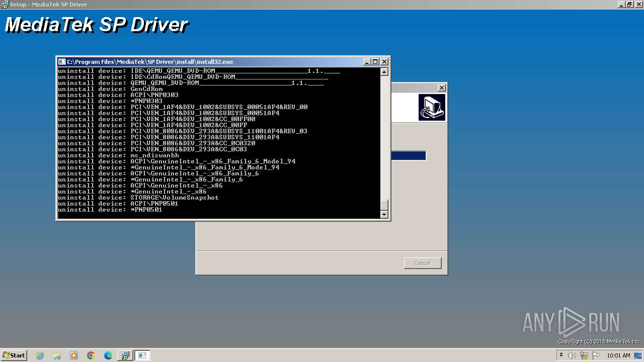Click the console scrollbar up arrow
The image size is (644, 362).
pyautogui.click(x=384, y=72)
